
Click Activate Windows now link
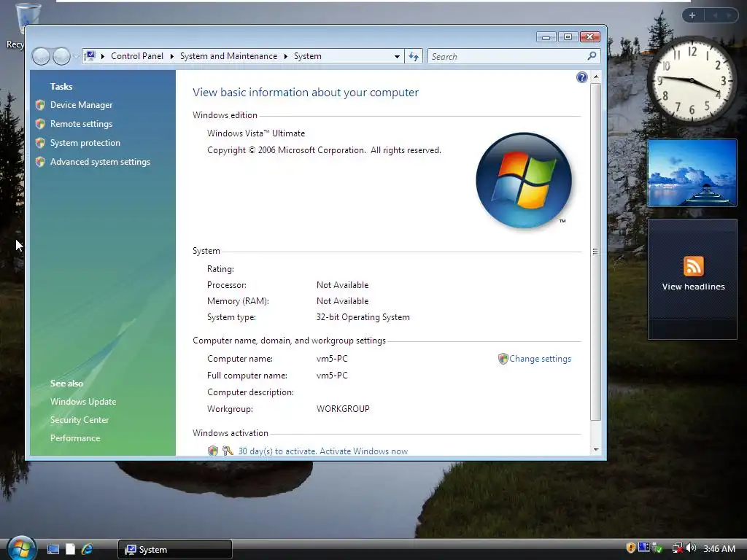pyautogui.click(x=363, y=451)
